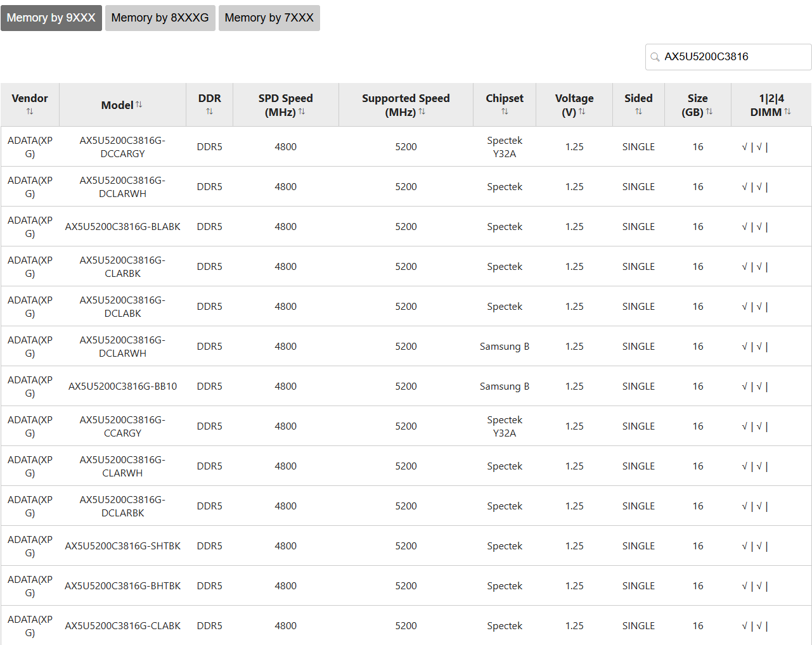Viewport: 812px width, 645px height.
Task: Sort by Voltage sort icon
Action: (x=582, y=112)
